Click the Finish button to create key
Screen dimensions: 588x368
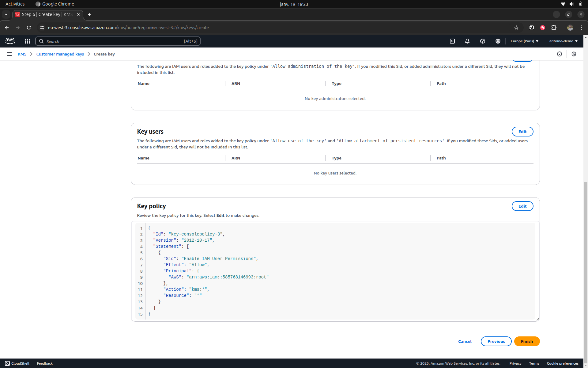(x=527, y=341)
